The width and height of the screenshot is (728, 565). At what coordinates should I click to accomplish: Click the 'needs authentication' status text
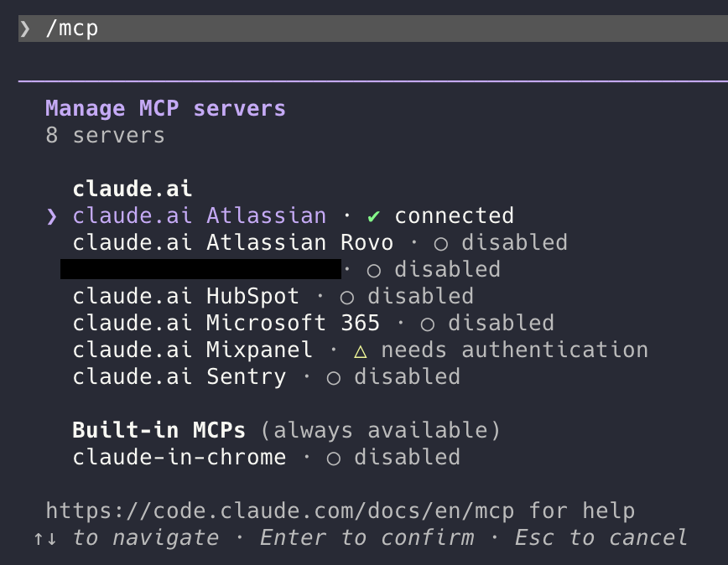click(514, 350)
